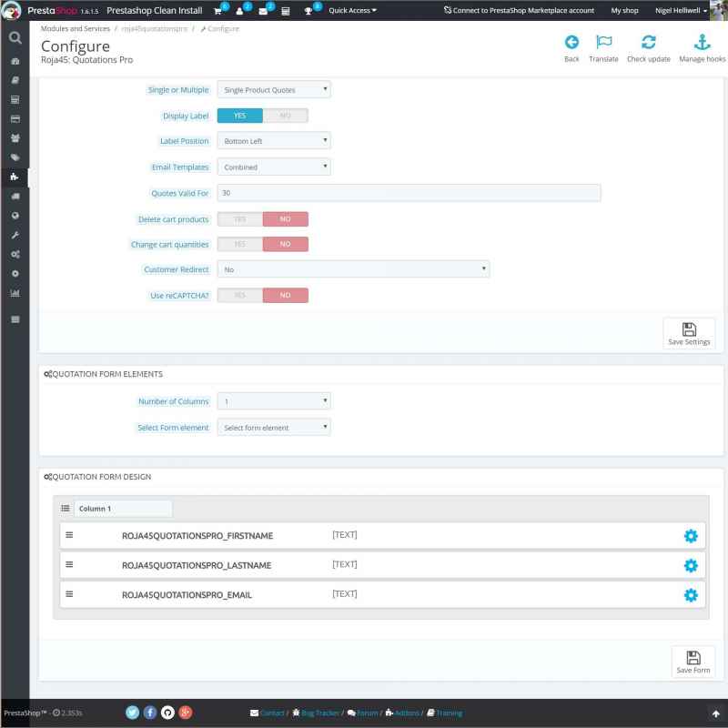Open the Number of Columns dropdown
This screenshot has height=728, width=728.
pos(274,401)
